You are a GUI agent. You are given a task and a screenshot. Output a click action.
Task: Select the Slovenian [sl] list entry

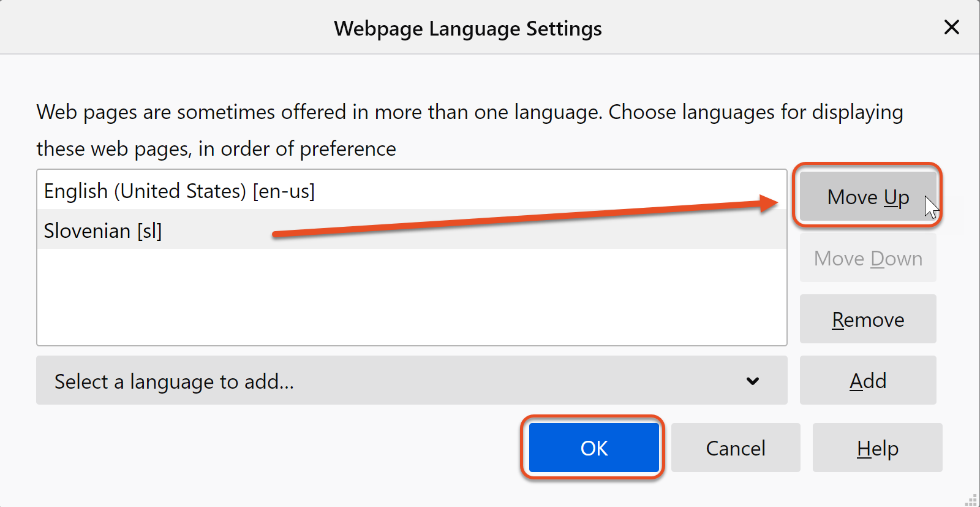[x=102, y=231]
